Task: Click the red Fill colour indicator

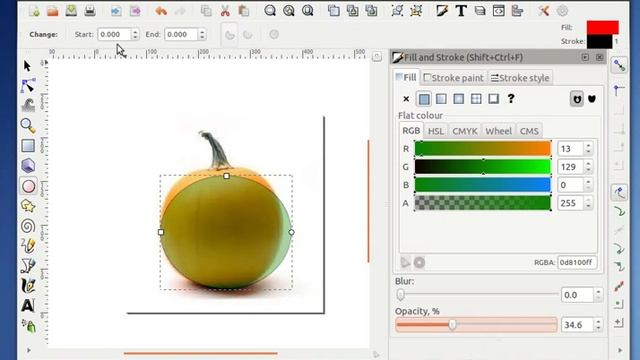Action: (x=602, y=27)
